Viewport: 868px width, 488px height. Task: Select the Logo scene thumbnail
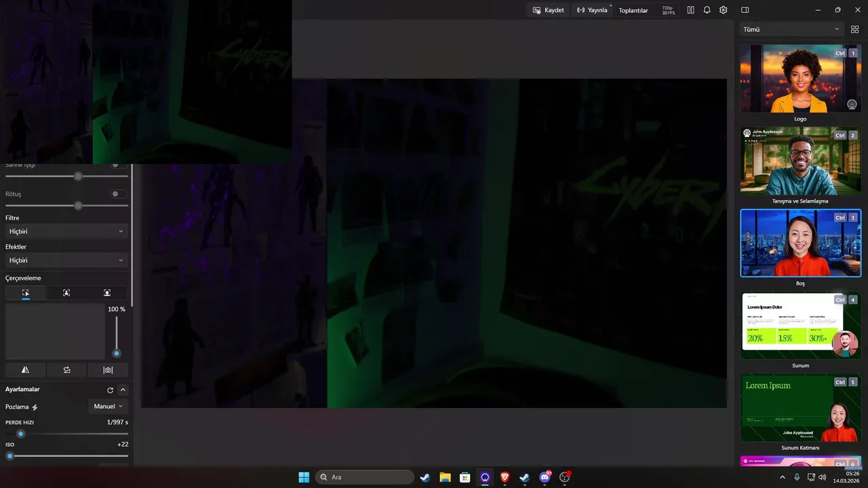click(801, 79)
